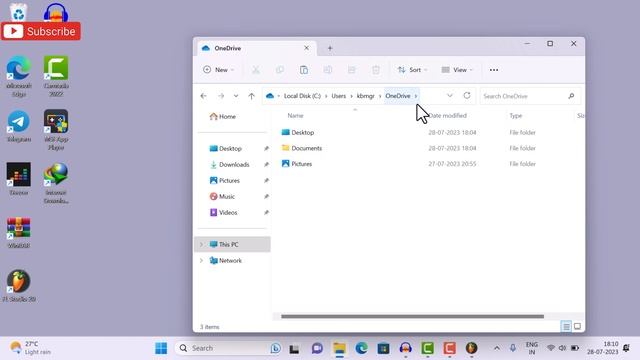Go back with the Back arrow

[x=203, y=96]
